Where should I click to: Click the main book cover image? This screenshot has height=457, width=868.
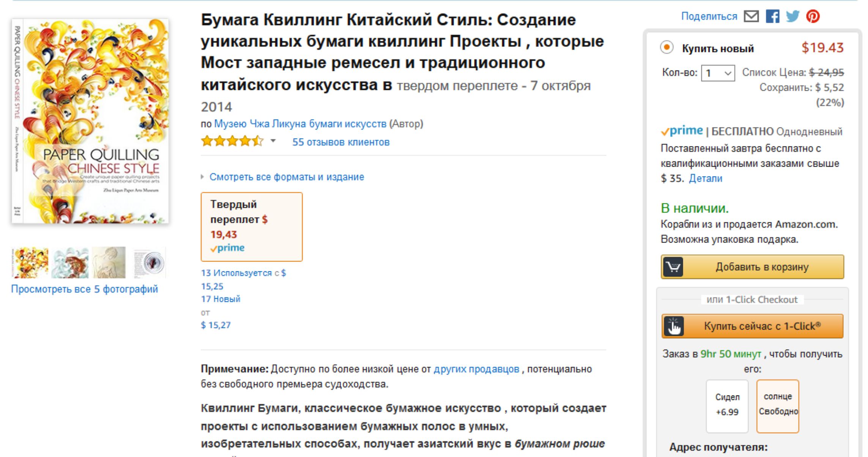point(90,121)
